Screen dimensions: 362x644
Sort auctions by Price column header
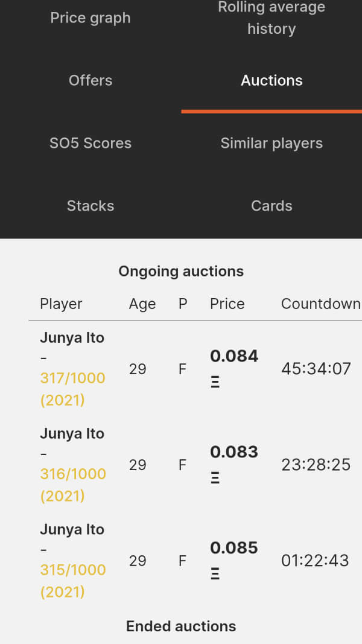coord(227,304)
